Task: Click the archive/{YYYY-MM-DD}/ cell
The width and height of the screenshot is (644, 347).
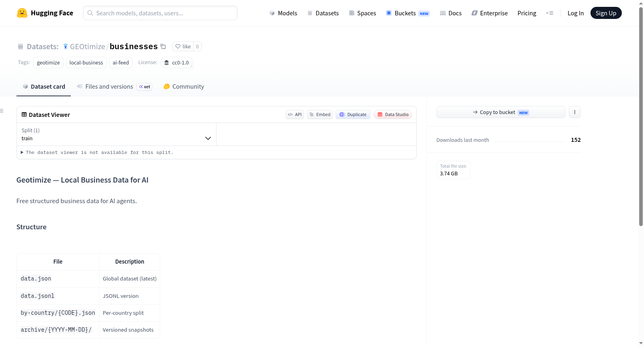Action: pos(58,330)
